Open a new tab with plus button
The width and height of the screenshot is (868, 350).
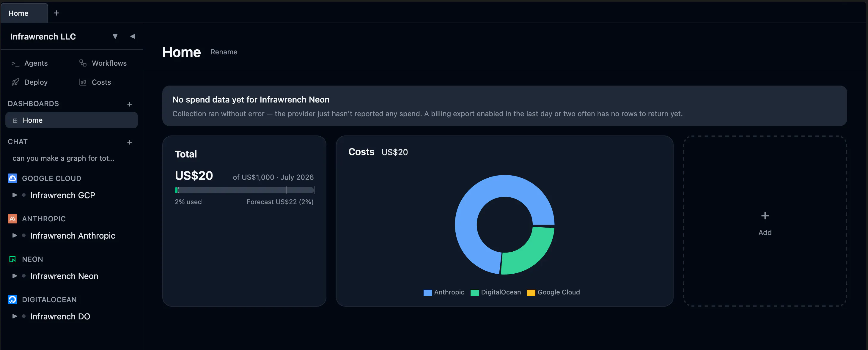click(x=56, y=13)
